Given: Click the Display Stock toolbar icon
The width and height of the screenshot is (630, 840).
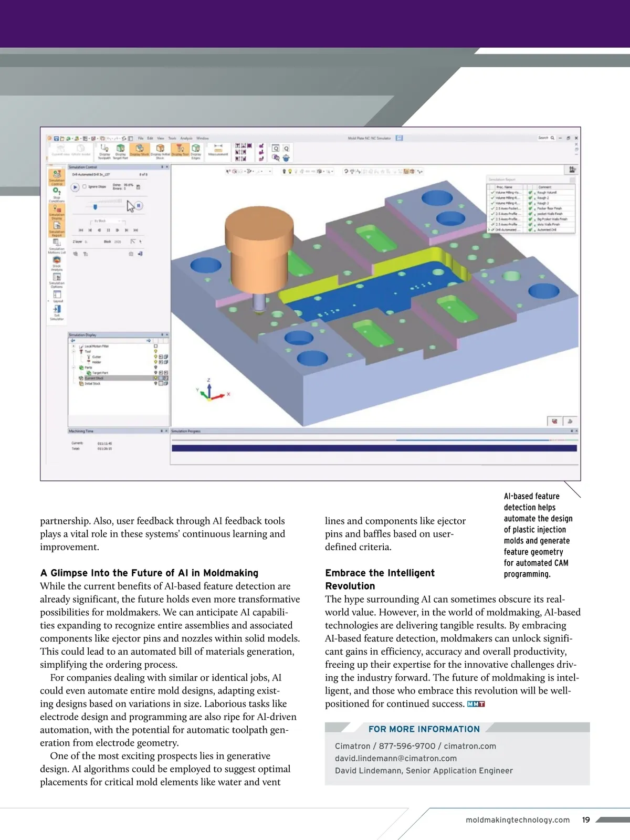Looking at the screenshot, I should pyautogui.click(x=140, y=150).
